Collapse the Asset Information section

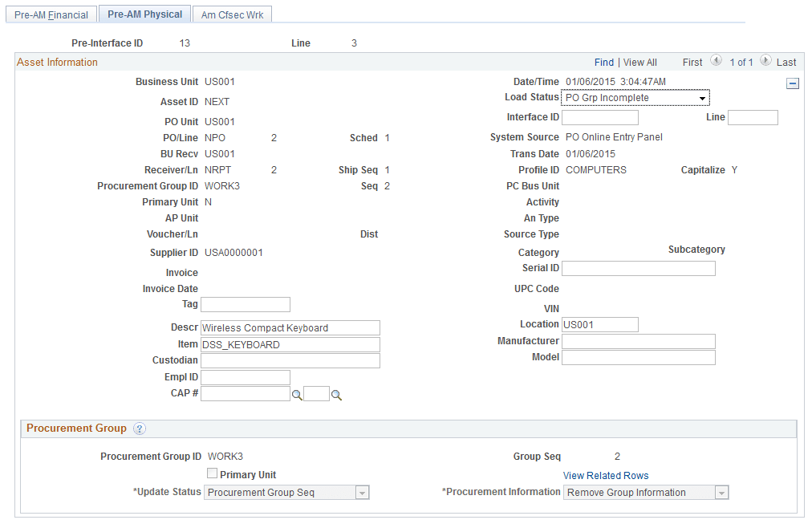792,83
